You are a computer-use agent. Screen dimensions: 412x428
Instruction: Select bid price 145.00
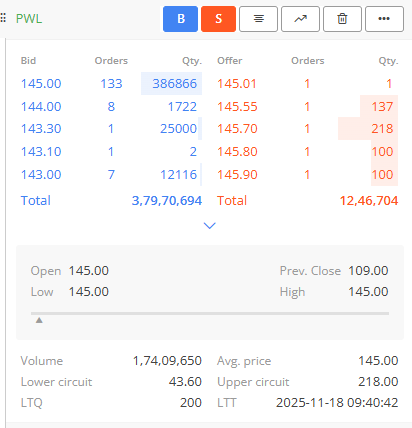[41, 84]
